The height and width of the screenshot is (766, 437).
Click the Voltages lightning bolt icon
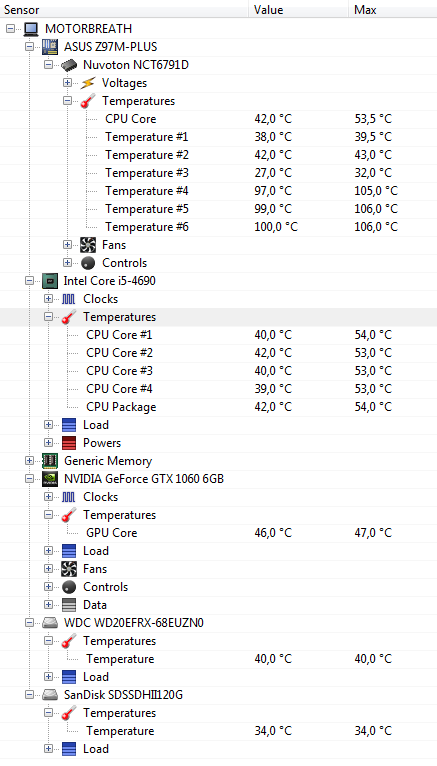[88, 83]
